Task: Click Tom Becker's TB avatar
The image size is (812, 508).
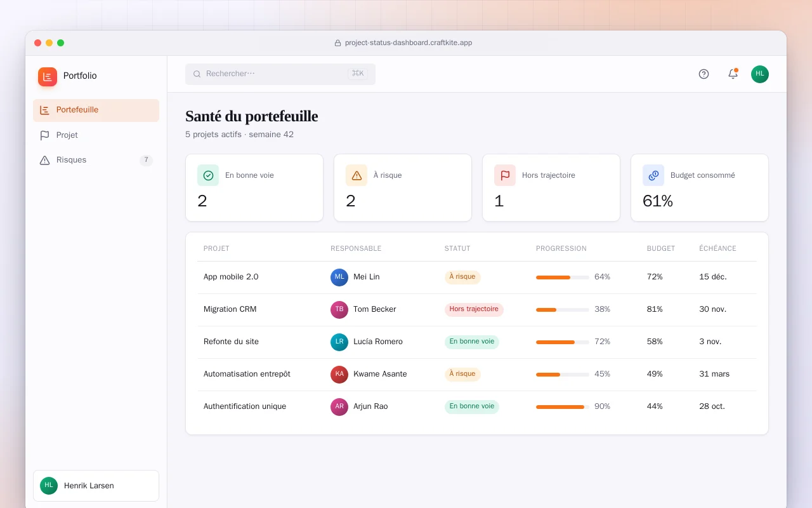Action: pyautogui.click(x=339, y=310)
